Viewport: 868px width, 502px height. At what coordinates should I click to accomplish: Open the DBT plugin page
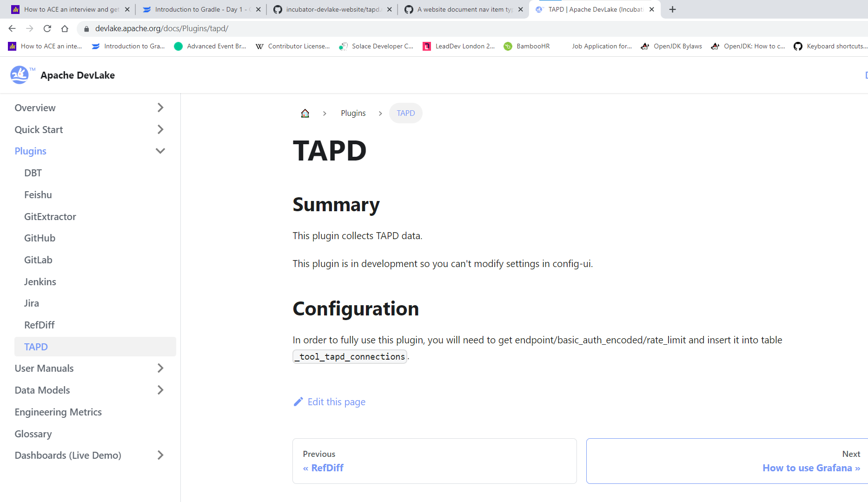click(33, 173)
